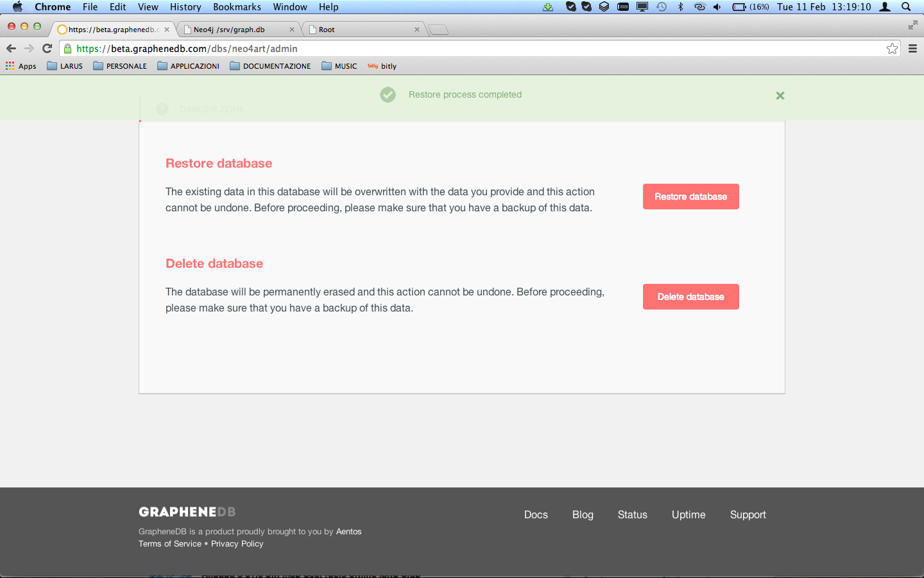Open the File menu
Screen dimensions: 924x578
90,7
